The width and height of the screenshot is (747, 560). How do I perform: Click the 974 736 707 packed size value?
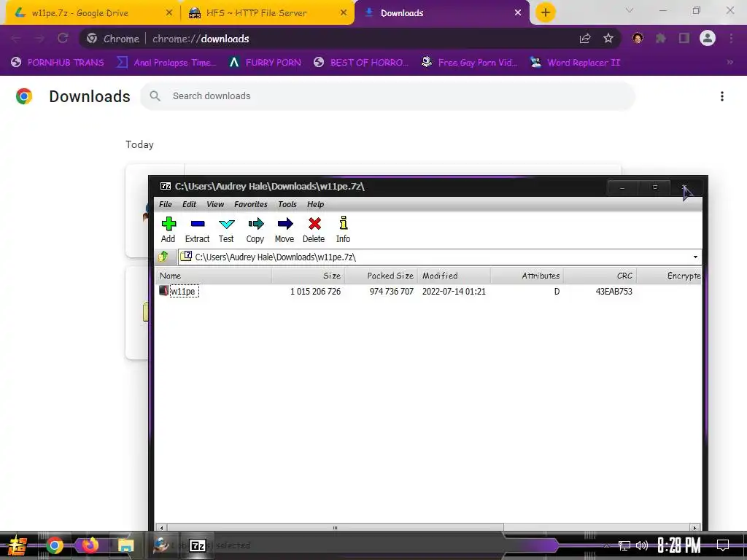click(x=392, y=292)
